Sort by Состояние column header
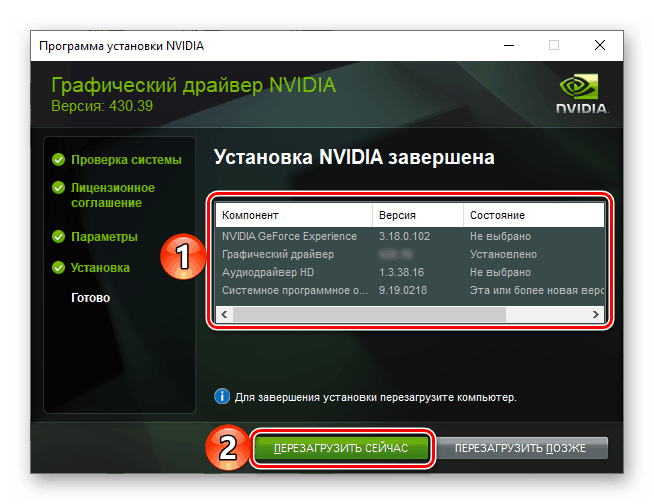The image size is (654, 504). (533, 215)
